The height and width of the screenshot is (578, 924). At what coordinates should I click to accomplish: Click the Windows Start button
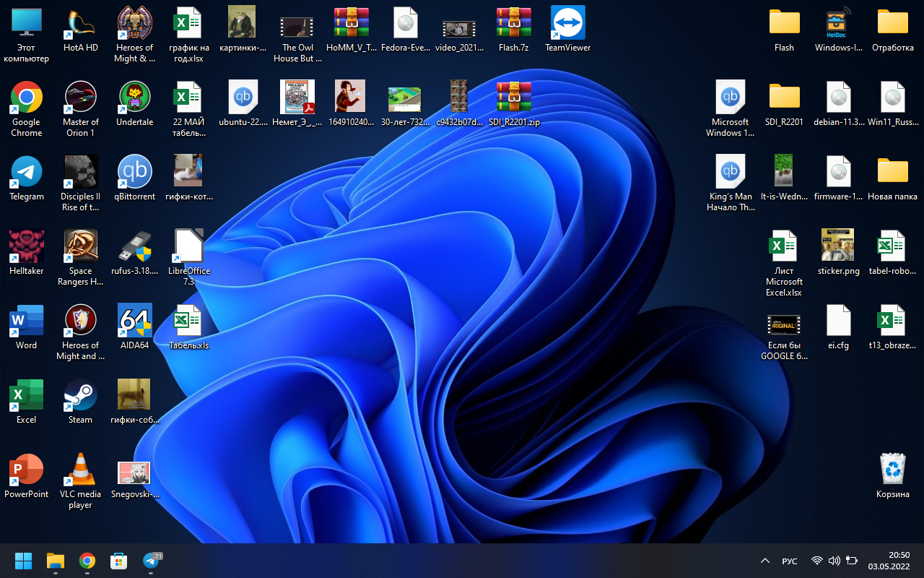(24, 561)
